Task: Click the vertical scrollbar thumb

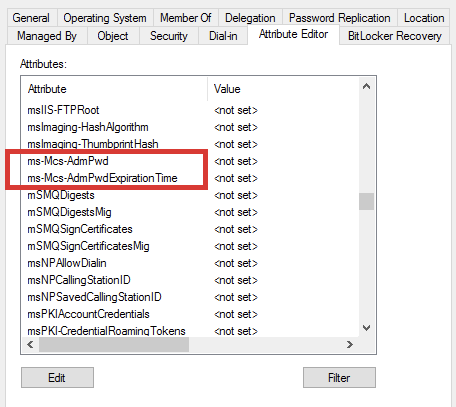Action: (x=366, y=201)
